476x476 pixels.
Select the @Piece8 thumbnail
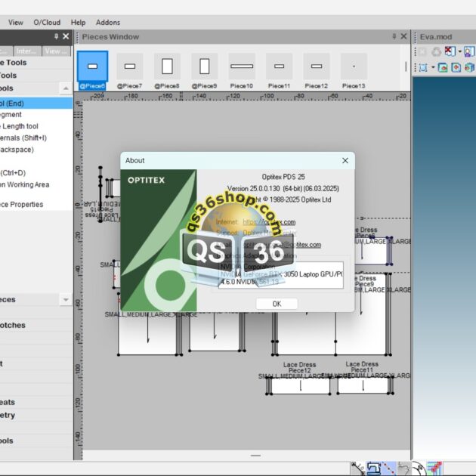[167, 70]
